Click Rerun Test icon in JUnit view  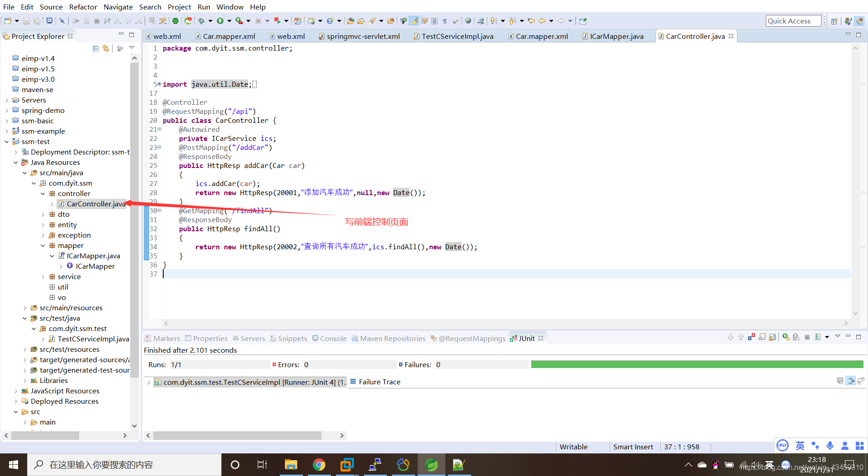tap(786, 337)
